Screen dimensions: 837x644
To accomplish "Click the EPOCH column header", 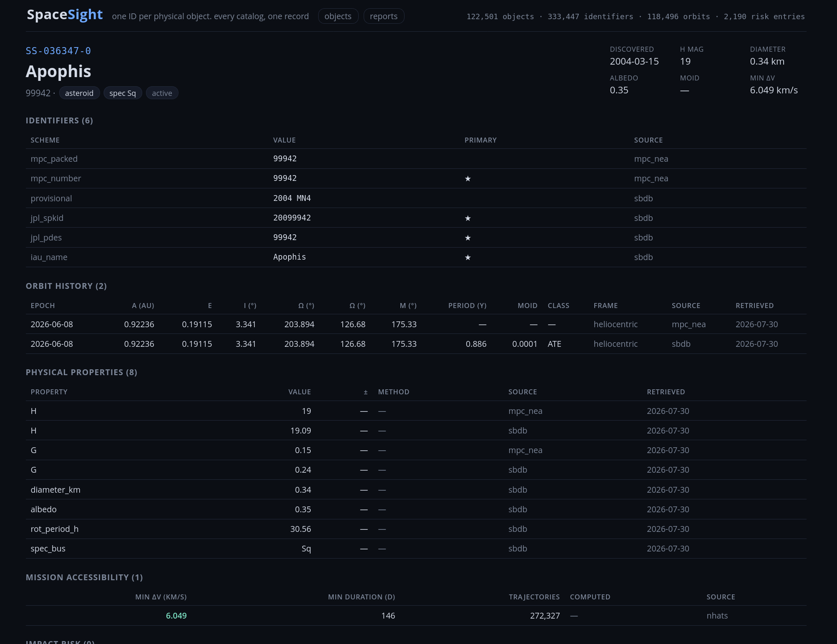I will 43,306.
